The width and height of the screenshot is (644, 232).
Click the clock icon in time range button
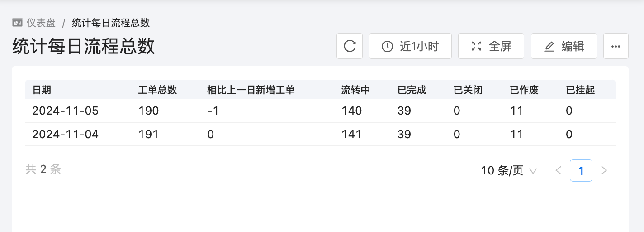click(x=387, y=46)
